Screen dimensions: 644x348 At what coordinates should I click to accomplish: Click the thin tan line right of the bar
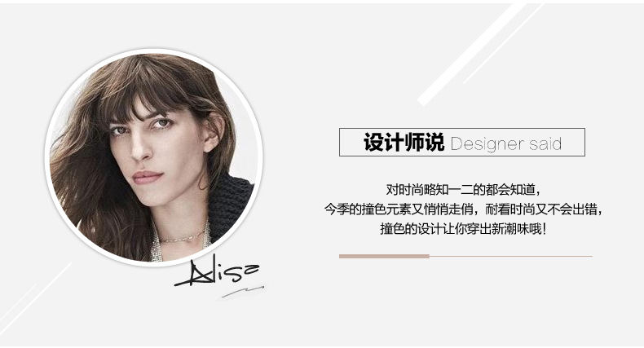[x=511, y=256]
